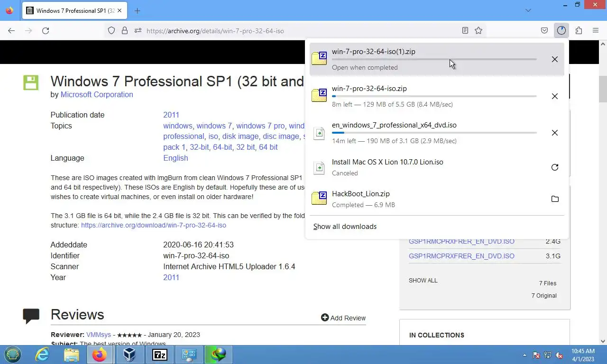This screenshot has height=364, width=607.
Task: Open the '32-bit' topic link
Action: [x=199, y=147]
